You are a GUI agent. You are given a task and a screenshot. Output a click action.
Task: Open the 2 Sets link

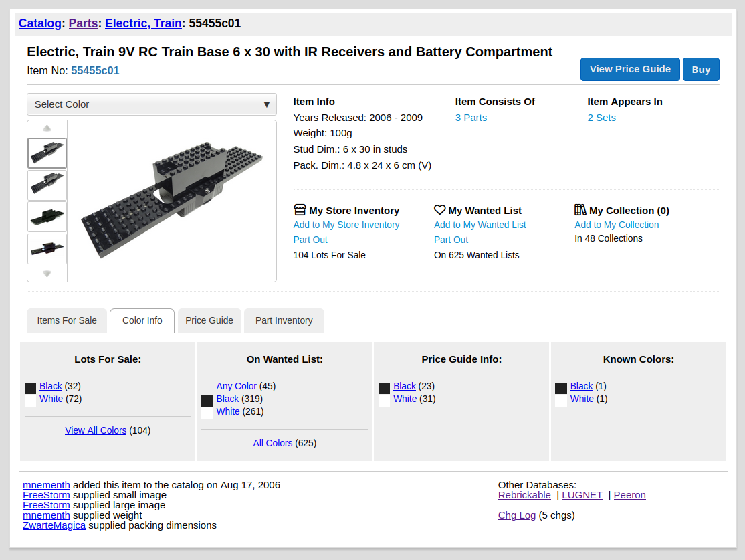coord(601,118)
